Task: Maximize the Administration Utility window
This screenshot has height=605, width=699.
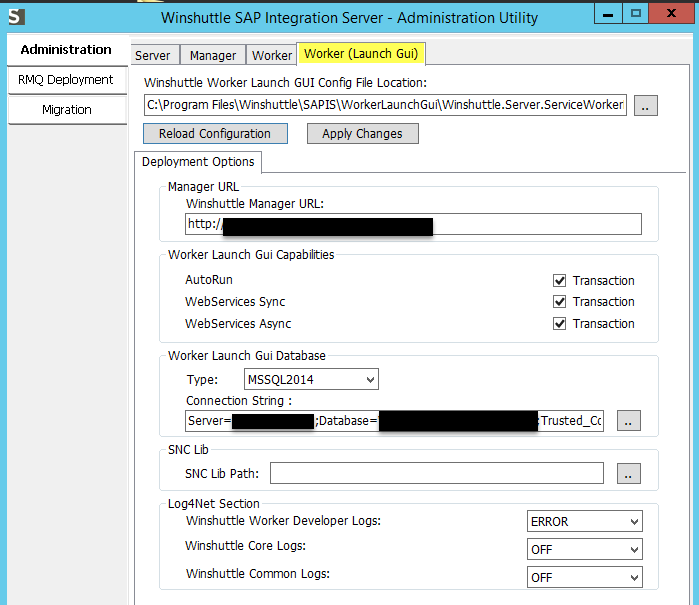Action: pyautogui.click(x=635, y=14)
